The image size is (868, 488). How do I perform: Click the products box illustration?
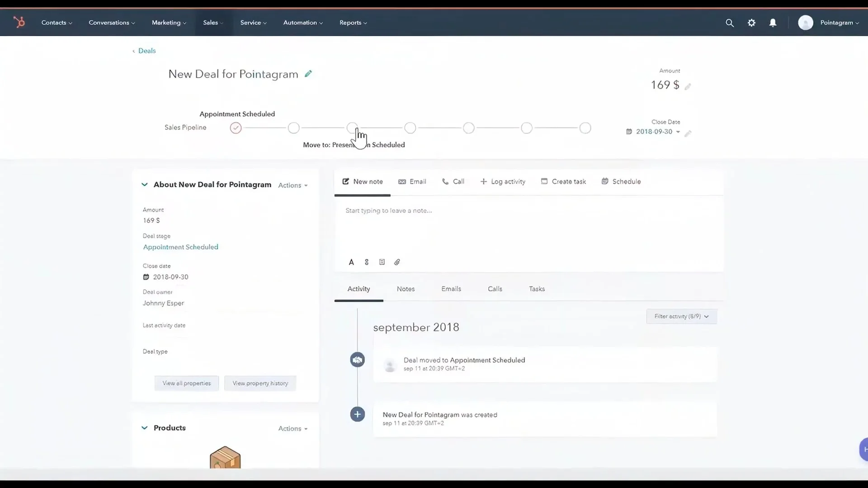(225, 457)
